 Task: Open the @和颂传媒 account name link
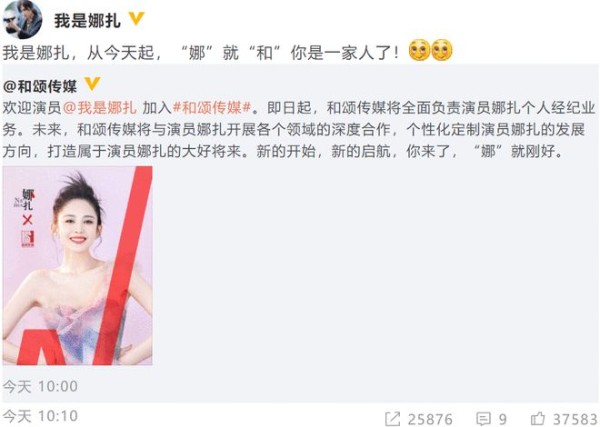(x=40, y=86)
